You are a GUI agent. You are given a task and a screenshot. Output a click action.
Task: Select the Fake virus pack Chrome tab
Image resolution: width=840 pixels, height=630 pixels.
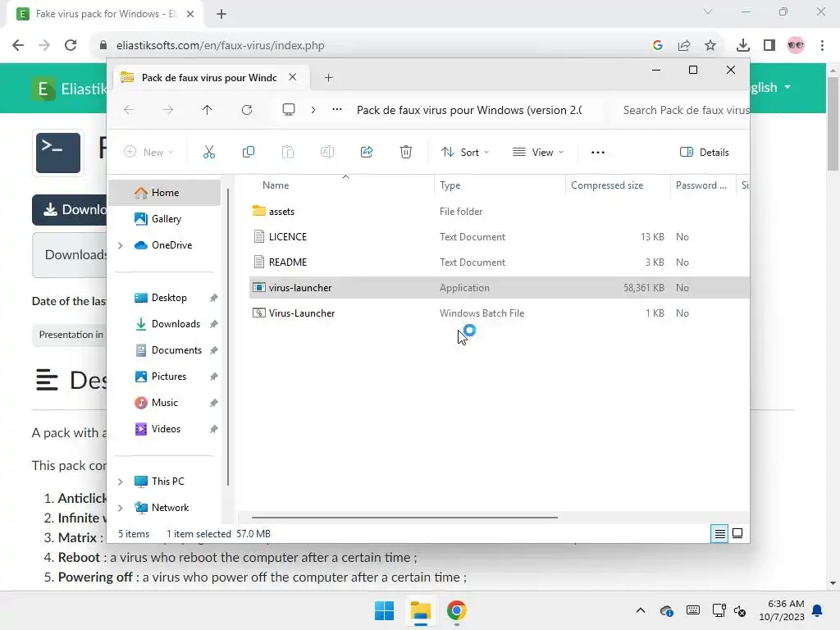pyautogui.click(x=104, y=14)
